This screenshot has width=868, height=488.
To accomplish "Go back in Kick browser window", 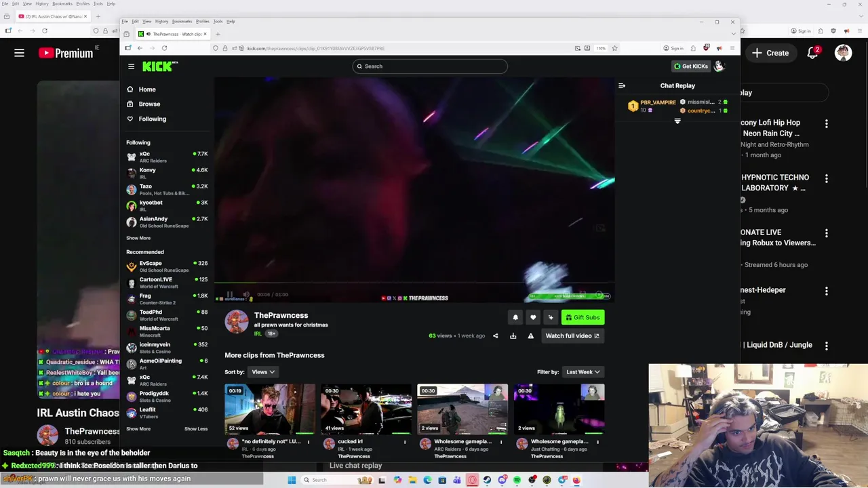I will pos(140,48).
